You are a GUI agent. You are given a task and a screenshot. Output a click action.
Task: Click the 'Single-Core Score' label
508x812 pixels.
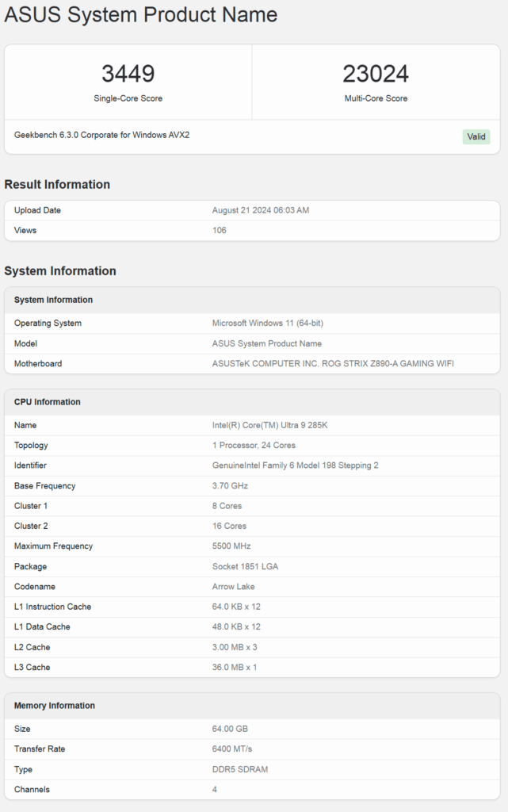(128, 98)
